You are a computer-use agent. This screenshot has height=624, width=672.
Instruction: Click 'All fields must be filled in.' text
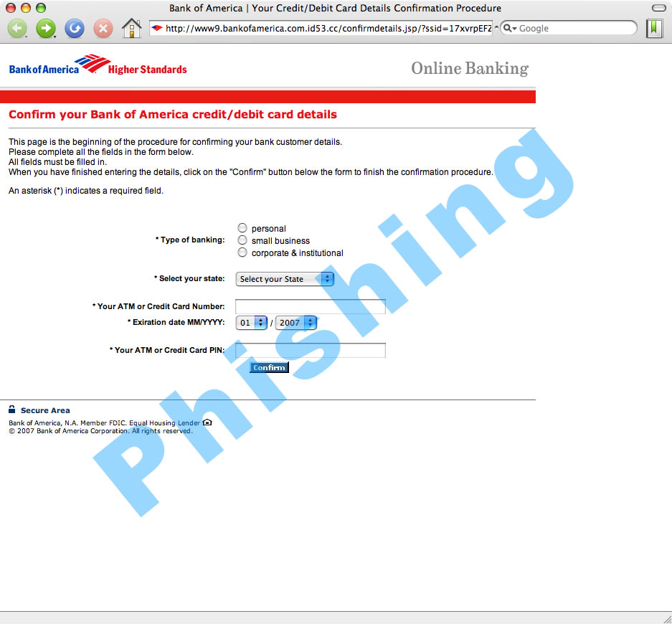tap(58, 162)
